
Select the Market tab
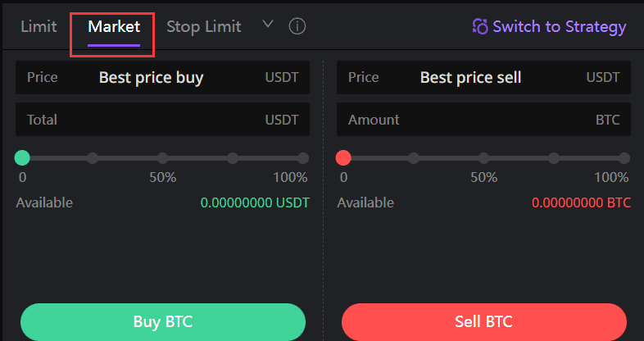(x=114, y=27)
